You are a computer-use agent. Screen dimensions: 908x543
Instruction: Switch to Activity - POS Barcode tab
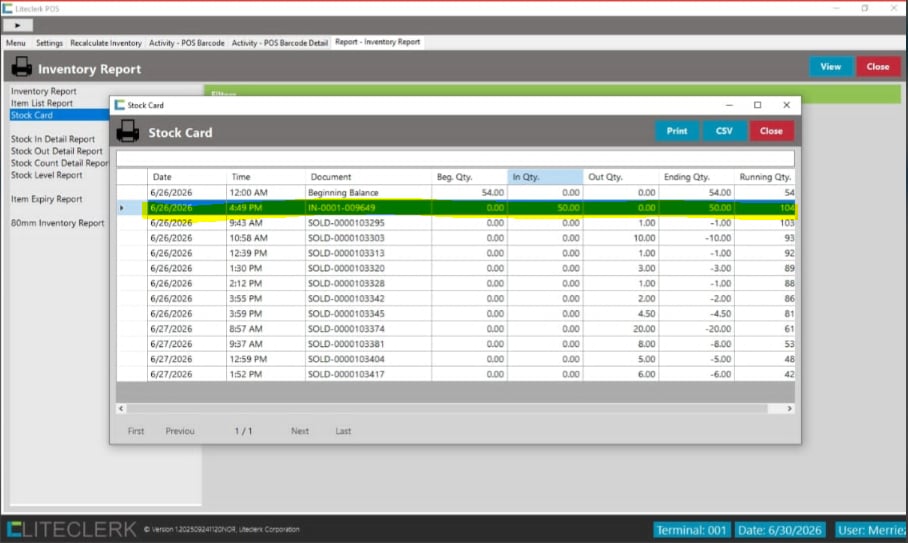[186, 43]
